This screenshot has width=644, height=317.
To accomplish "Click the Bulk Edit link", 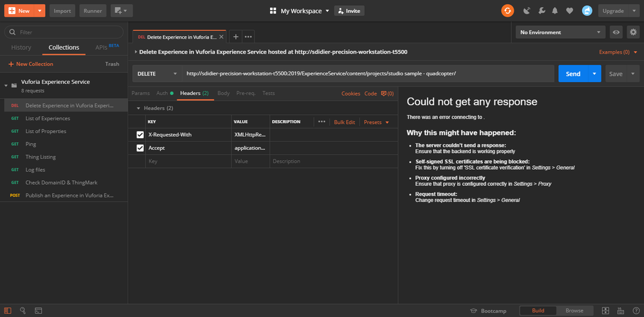I will coord(344,122).
